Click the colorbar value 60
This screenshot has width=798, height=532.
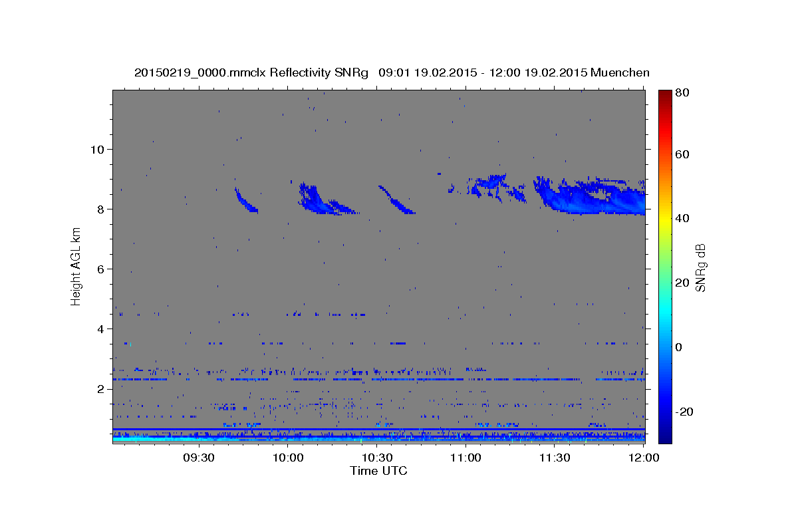[x=683, y=154]
